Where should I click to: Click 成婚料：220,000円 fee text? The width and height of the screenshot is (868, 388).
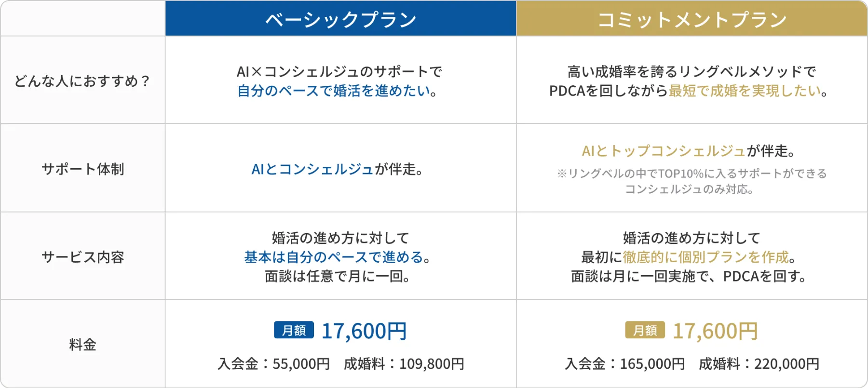coord(759,363)
